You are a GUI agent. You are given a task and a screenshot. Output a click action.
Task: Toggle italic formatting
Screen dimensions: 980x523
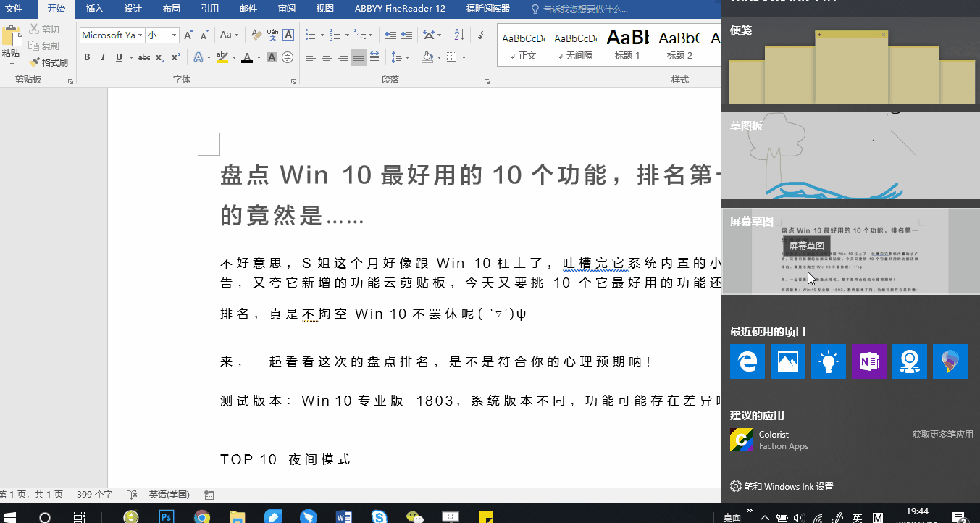pyautogui.click(x=103, y=57)
